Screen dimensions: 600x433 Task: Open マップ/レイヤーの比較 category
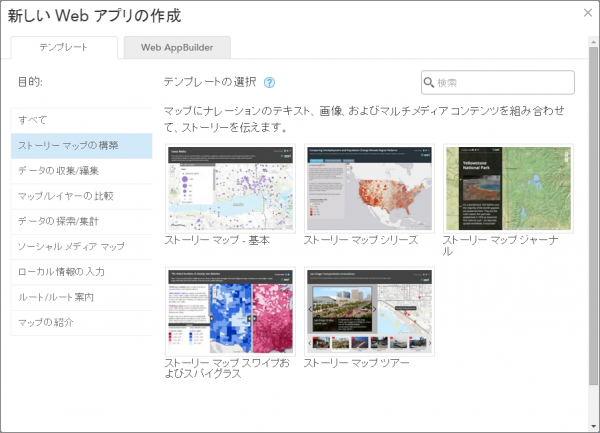coord(82,196)
